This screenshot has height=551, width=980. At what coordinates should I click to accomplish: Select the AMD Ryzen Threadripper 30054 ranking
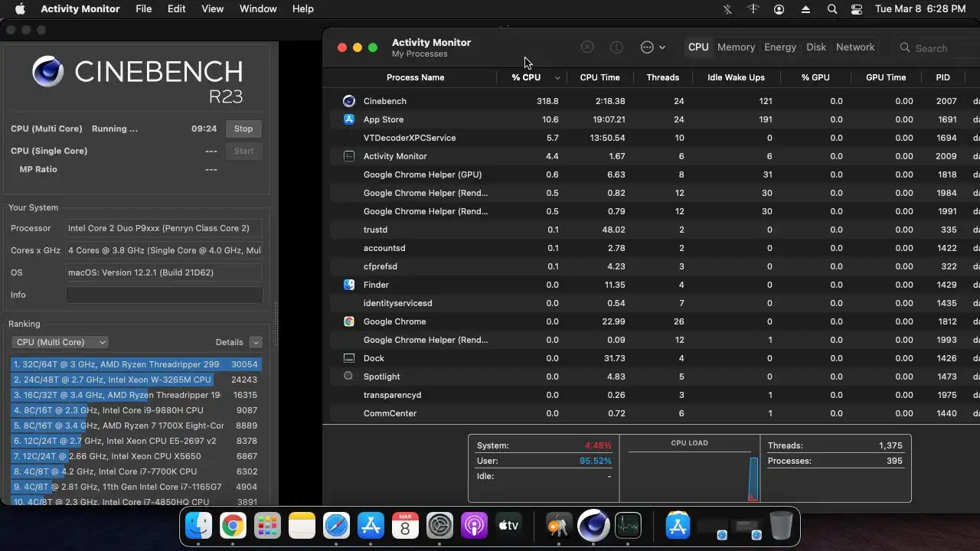[x=136, y=364]
